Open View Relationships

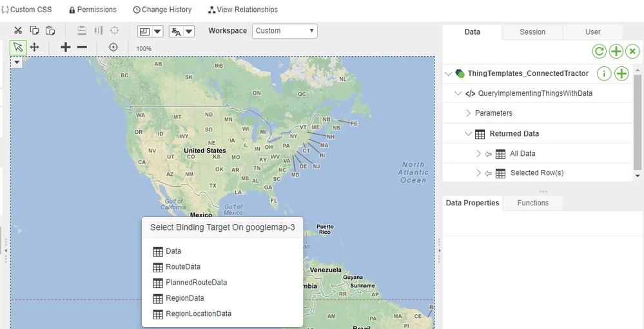tap(243, 10)
